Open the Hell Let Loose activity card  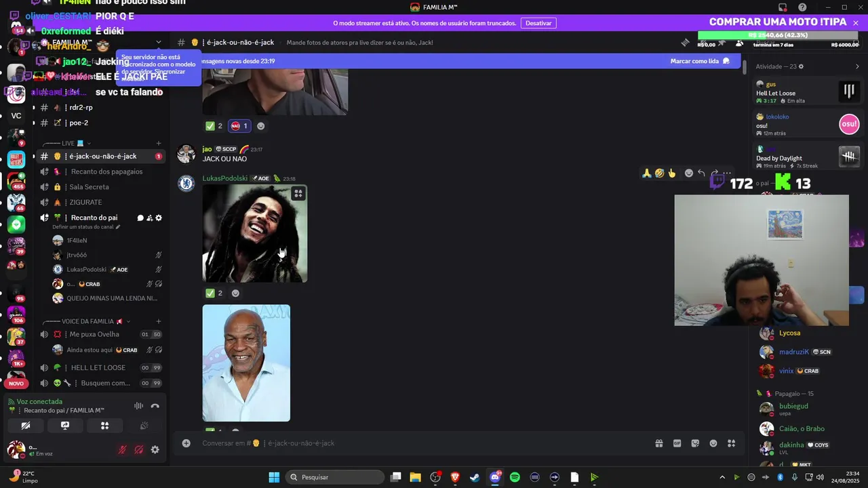pyautogui.click(x=807, y=92)
